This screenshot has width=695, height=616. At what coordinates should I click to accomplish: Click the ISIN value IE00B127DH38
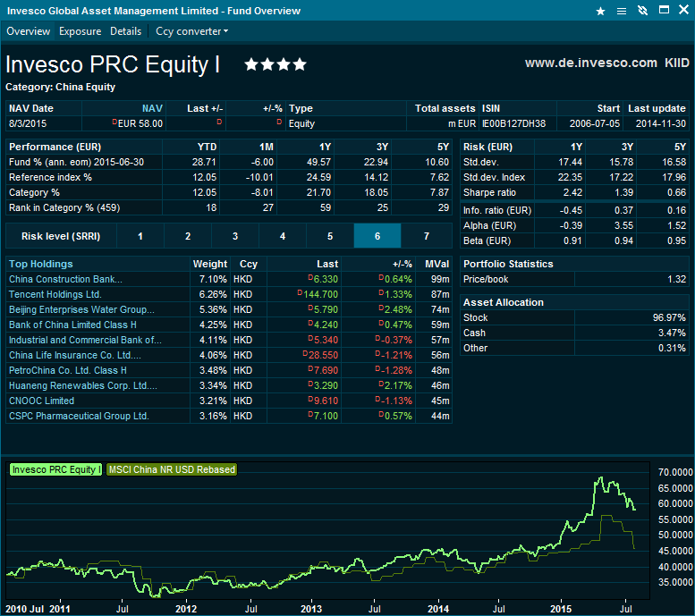(513, 123)
